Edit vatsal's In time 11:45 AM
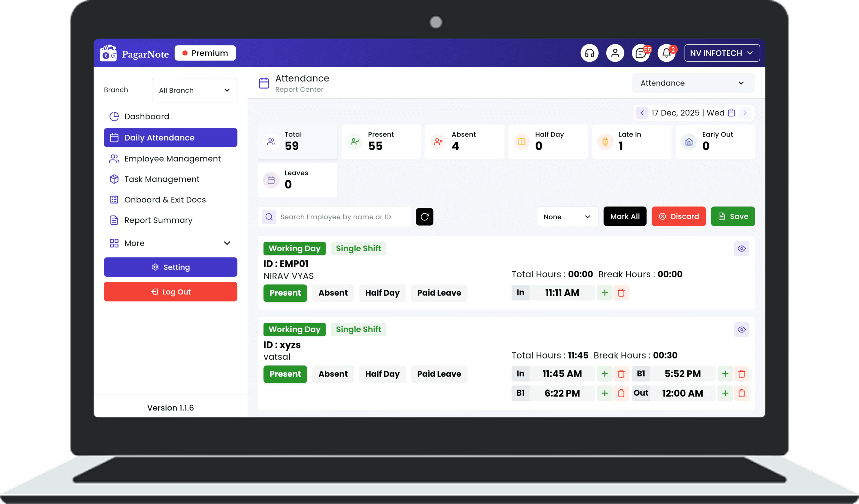This screenshot has width=859, height=504. point(562,374)
